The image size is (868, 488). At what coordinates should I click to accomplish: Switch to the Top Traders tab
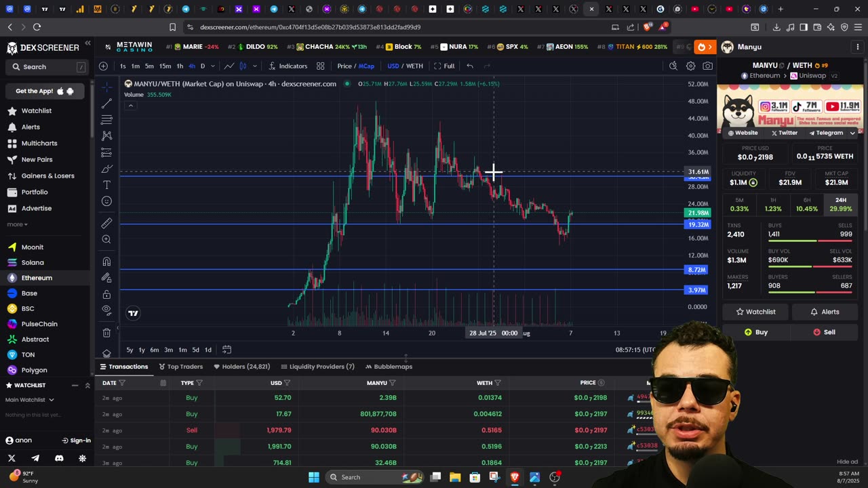181,367
